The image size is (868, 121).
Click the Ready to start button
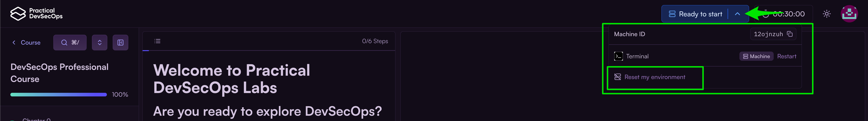tap(696, 14)
